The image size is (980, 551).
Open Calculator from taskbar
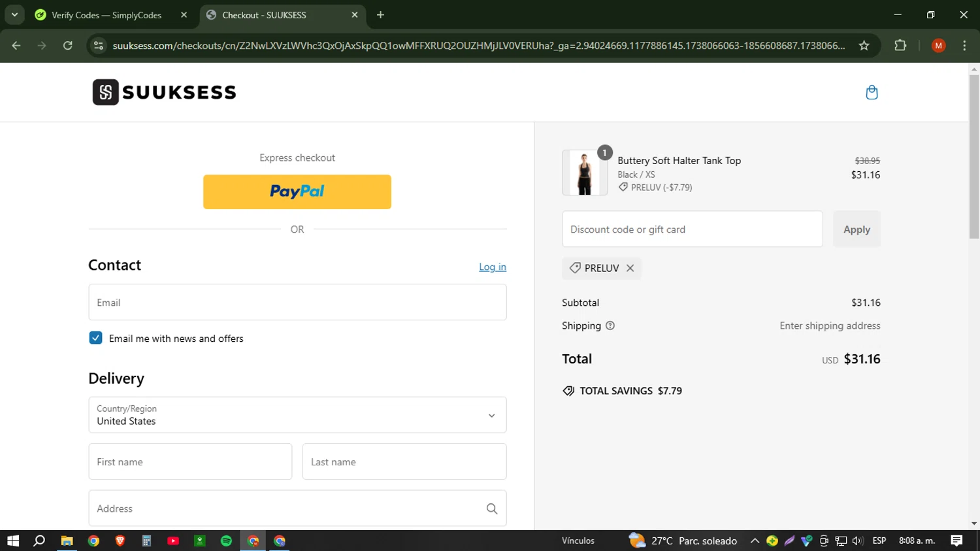(146, 541)
